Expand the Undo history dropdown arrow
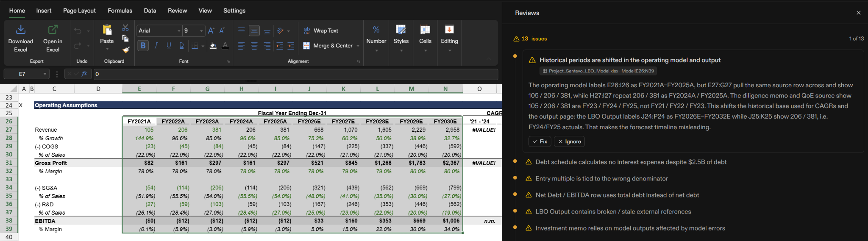The image size is (868, 241). point(88,31)
